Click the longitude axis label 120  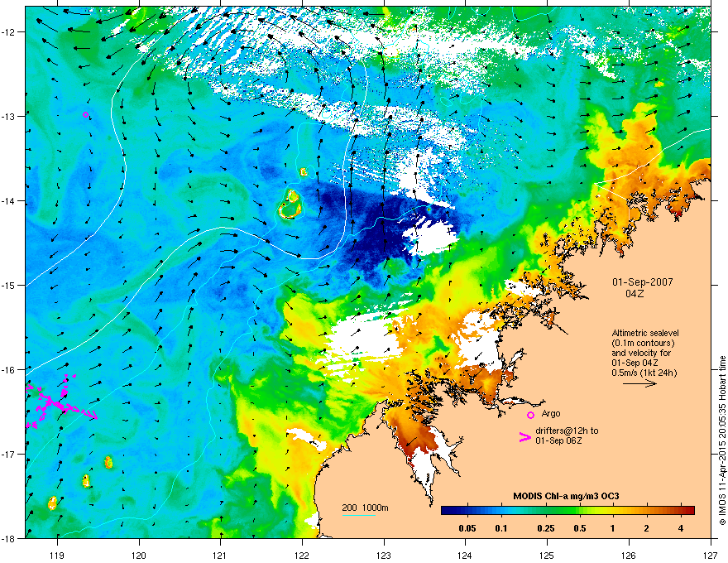pos(139,555)
